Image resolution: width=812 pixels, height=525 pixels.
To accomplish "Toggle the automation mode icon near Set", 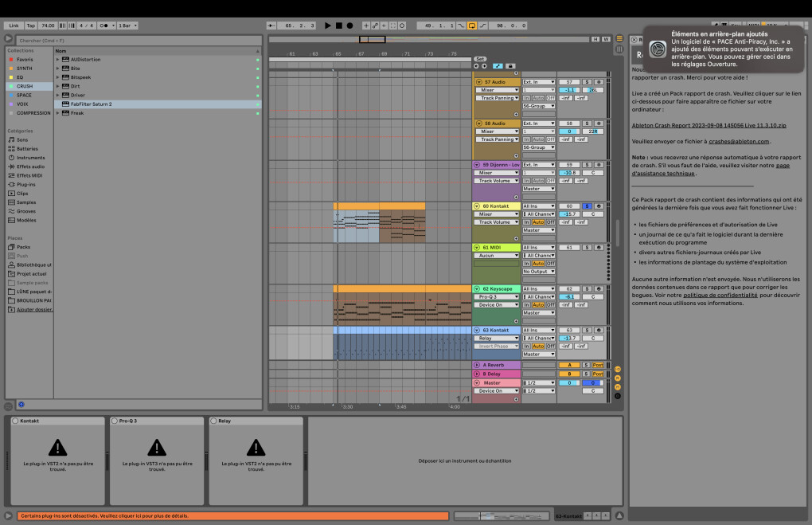I will click(498, 66).
